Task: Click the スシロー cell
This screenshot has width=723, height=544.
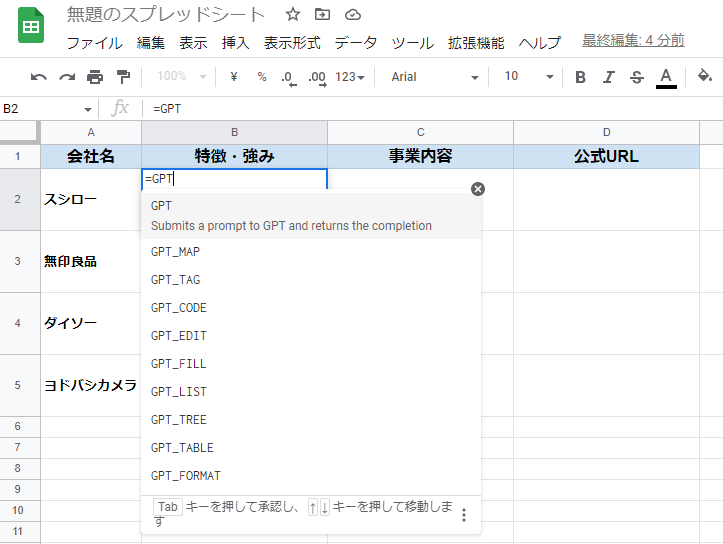Action: [x=91, y=200]
